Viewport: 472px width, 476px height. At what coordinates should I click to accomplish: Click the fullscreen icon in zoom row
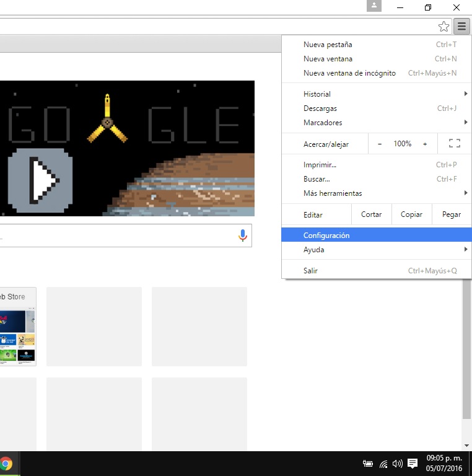454,144
